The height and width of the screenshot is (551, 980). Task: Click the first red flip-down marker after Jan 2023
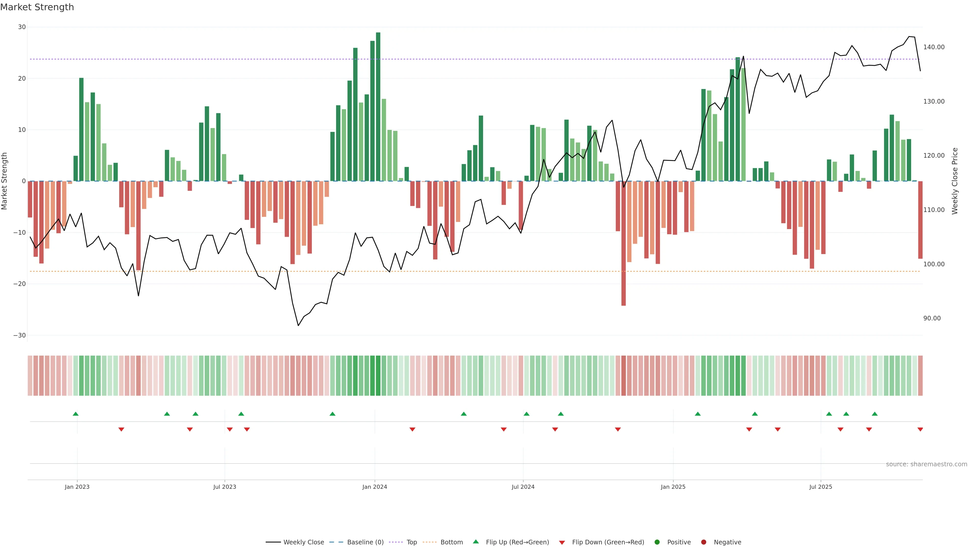click(x=121, y=429)
